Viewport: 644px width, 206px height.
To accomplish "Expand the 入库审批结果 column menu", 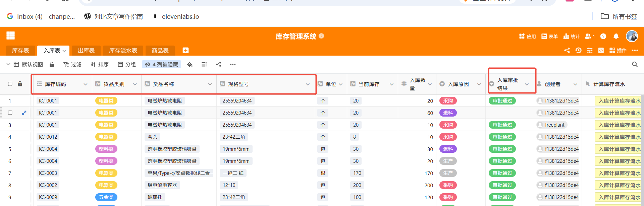I will 527,84.
